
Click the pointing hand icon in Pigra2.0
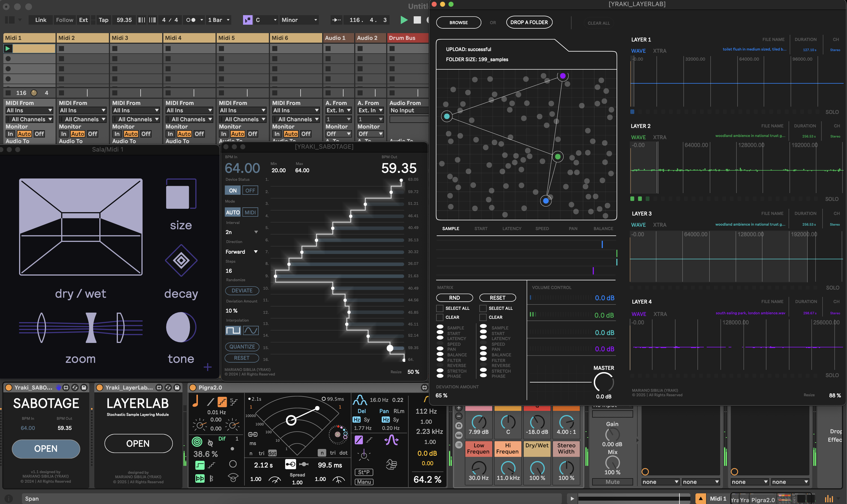point(391,464)
